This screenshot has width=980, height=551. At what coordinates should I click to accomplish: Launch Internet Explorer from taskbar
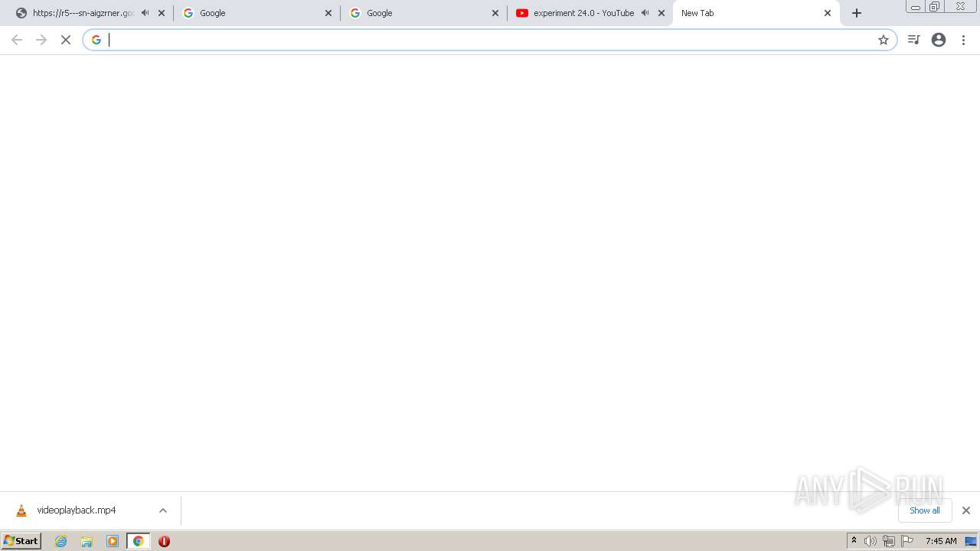pyautogui.click(x=61, y=541)
